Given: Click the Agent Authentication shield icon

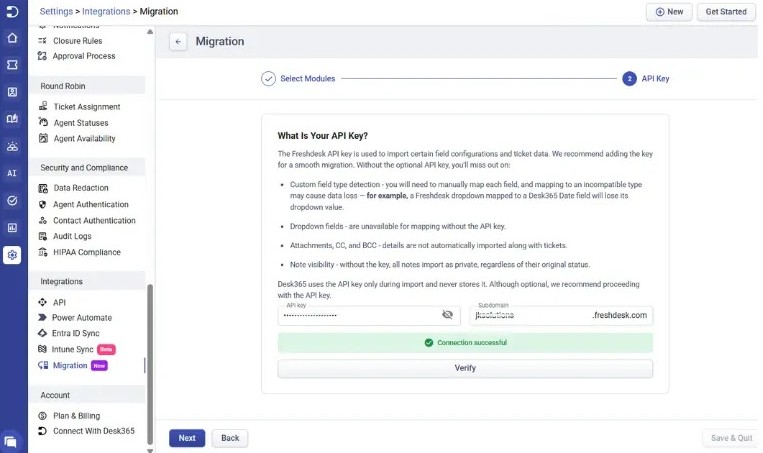Looking at the screenshot, I should coord(43,204).
